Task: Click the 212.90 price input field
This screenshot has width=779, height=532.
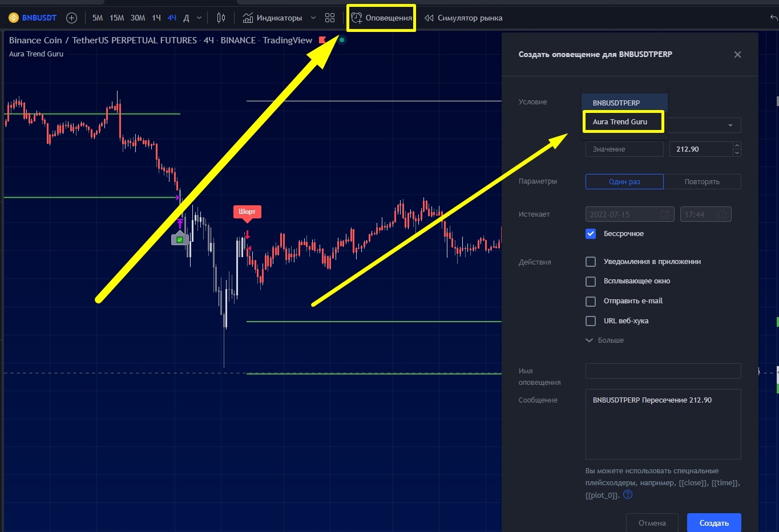Action: [701, 149]
